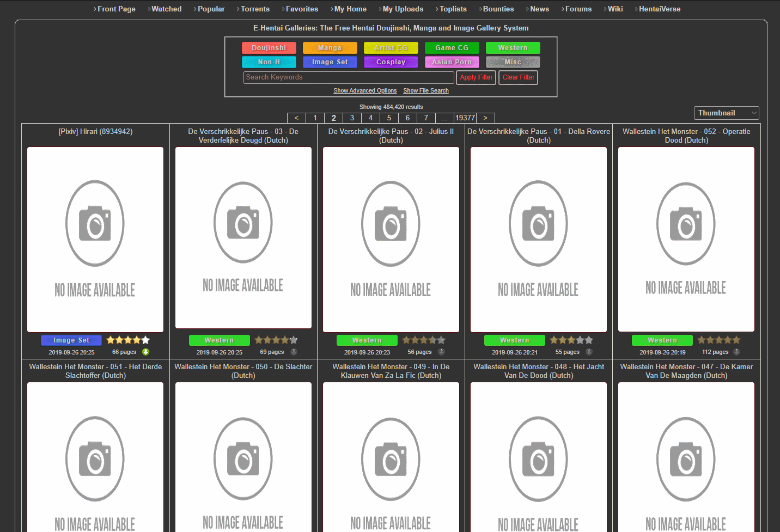Screen dimensions: 780x532
Task: Open Wallestein Het Monster - 052 title
Action: [686, 136]
